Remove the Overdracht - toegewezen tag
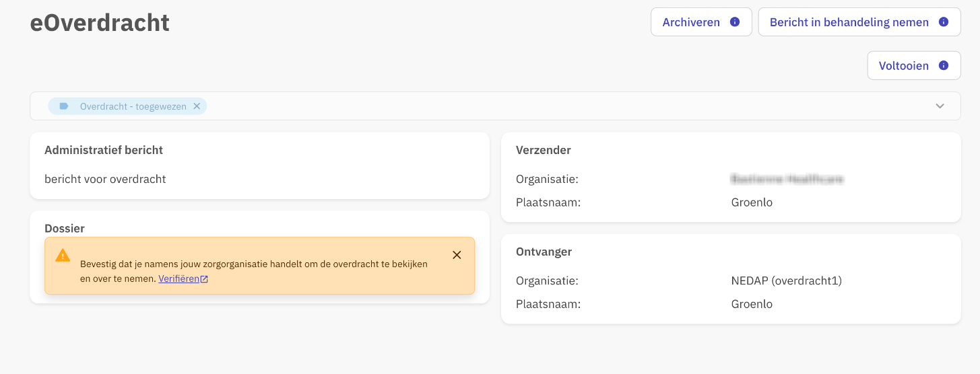The image size is (980, 374). [x=197, y=106]
